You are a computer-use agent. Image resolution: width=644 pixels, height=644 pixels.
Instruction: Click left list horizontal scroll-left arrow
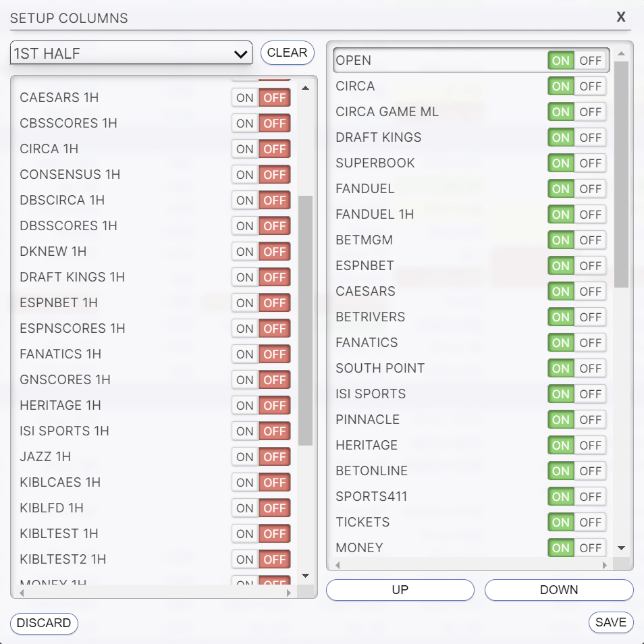tap(22, 593)
